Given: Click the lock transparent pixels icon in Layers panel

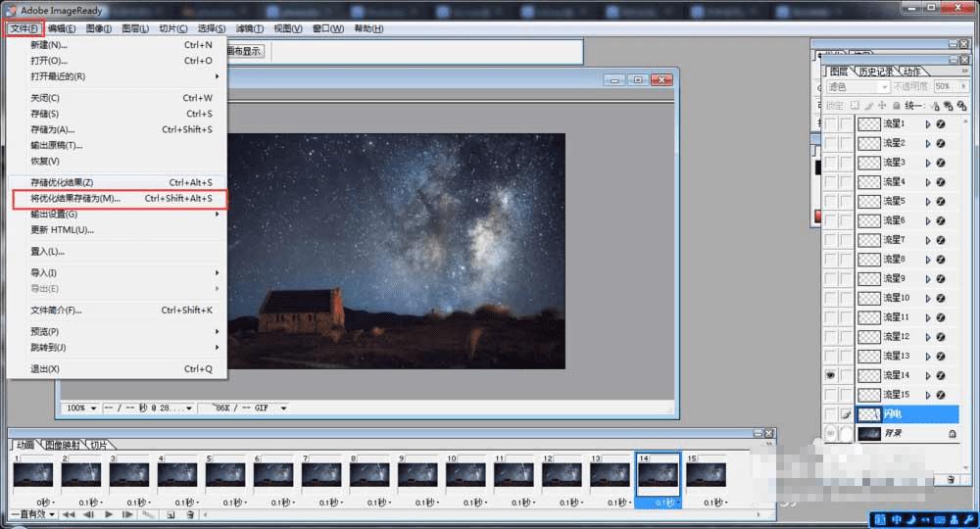Looking at the screenshot, I should tap(855, 106).
